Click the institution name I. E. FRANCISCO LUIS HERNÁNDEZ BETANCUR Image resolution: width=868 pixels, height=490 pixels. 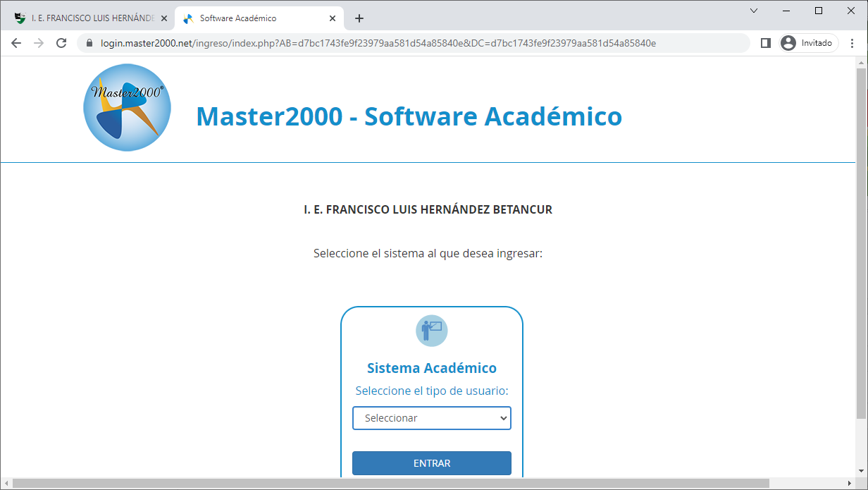(428, 210)
